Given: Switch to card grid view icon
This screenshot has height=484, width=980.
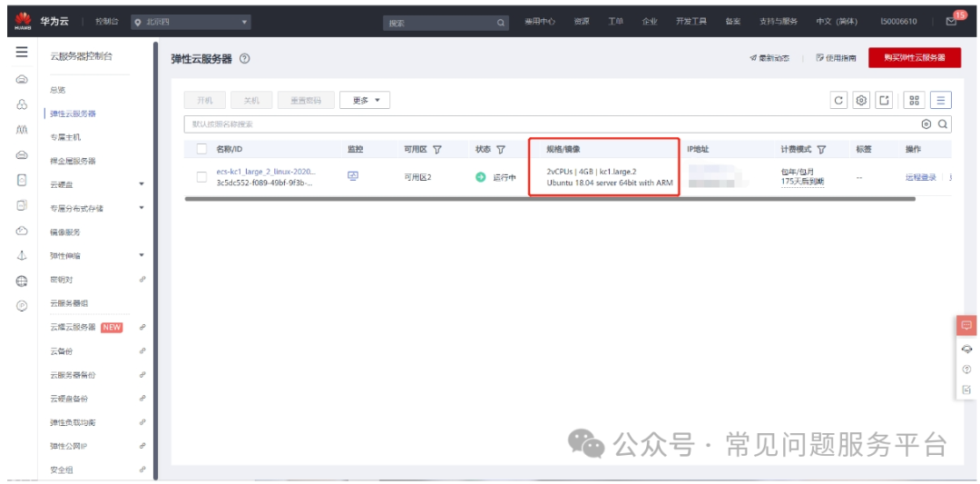Looking at the screenshot, I should coord(915,100).
